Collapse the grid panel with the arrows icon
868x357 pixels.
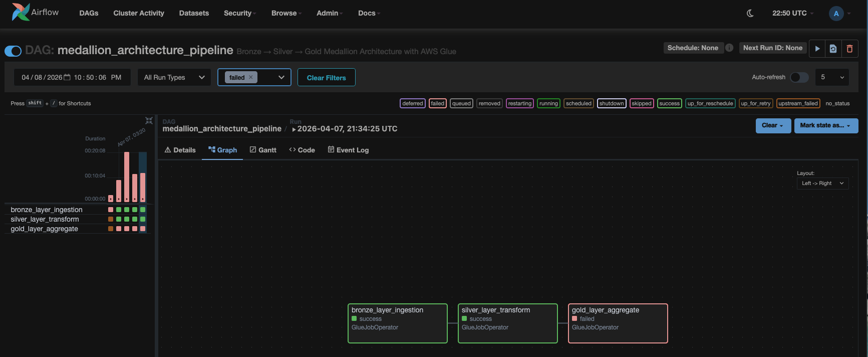click(x=149, y=120)
